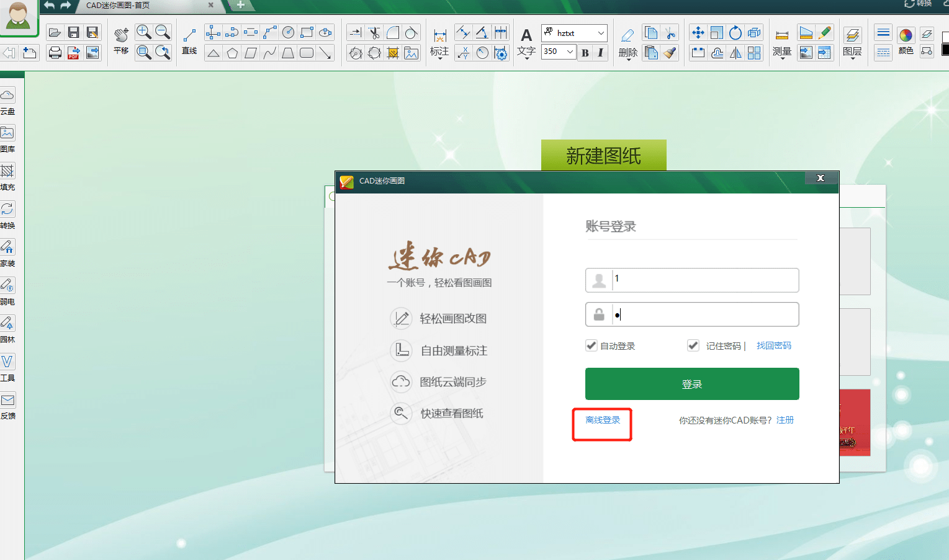Expand the 测量 dropdown arrow

coord(782,60)
